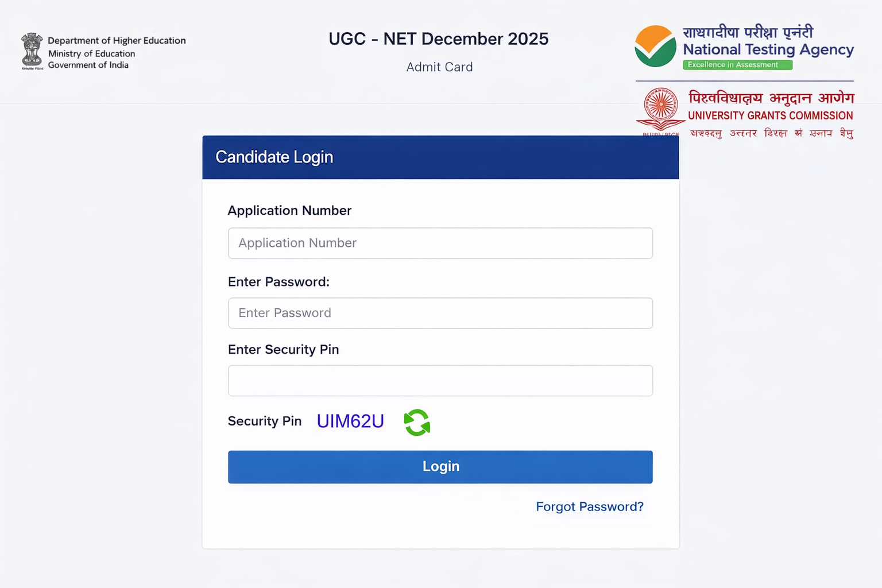Viewport: 882px width, 588px height.
Task: Focus the Enter Password field
Action: [x=440, y=313]
